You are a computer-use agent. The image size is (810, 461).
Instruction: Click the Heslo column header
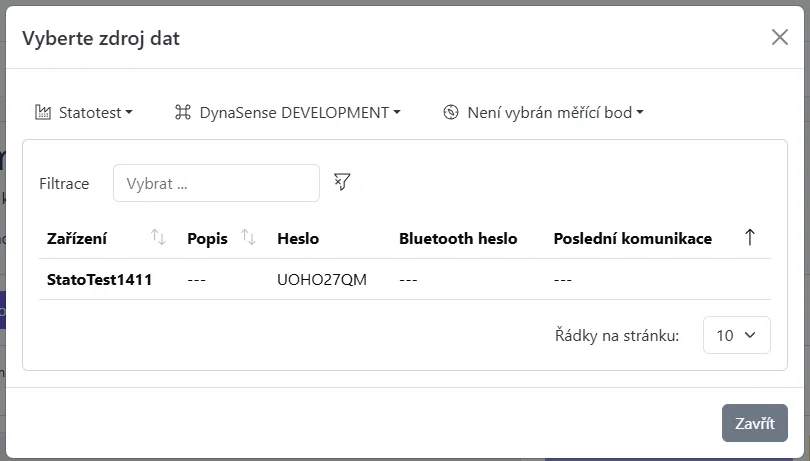[298, 239]
